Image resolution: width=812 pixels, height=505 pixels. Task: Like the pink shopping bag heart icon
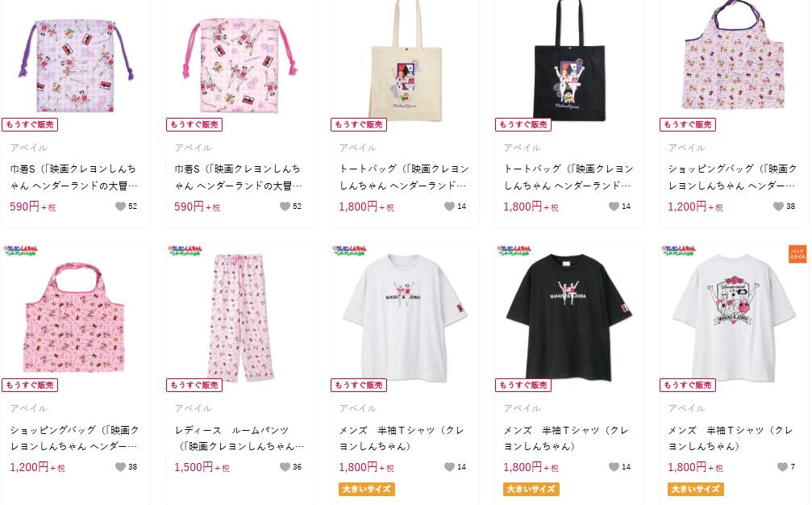point(120,466)
